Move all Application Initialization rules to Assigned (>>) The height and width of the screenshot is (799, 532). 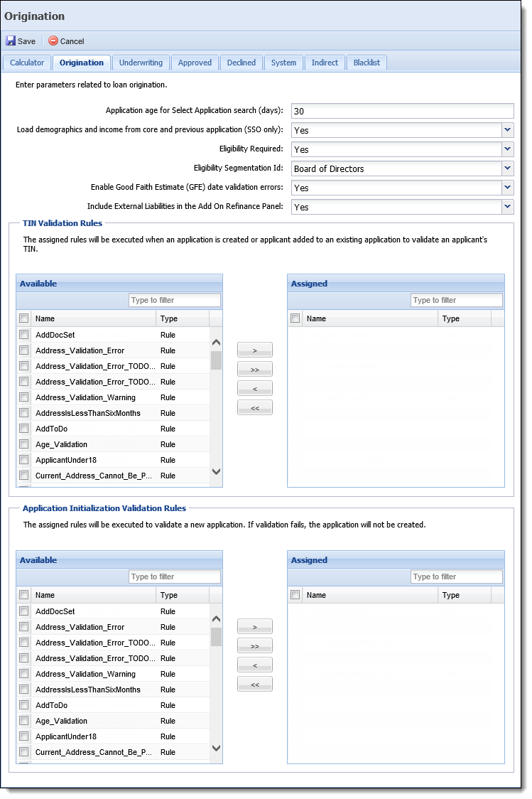tap(254, 645)
